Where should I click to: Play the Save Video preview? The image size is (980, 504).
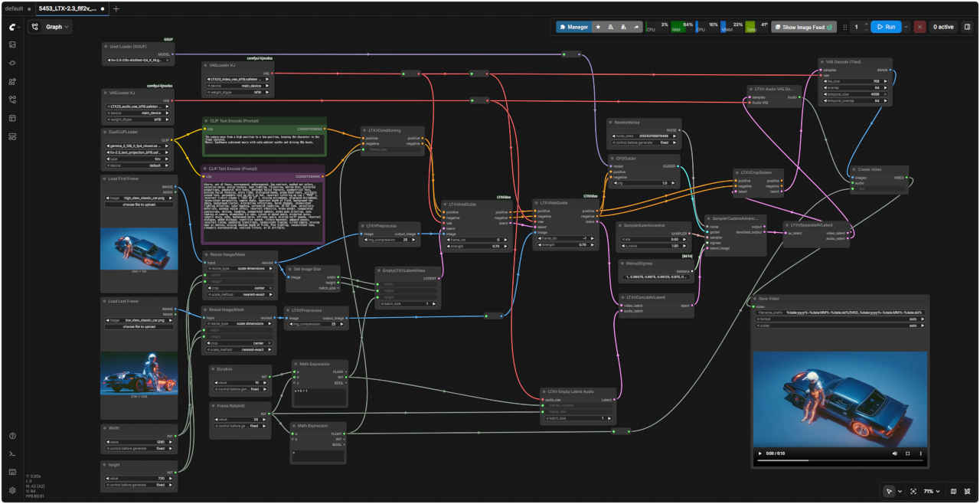(760, 453)
